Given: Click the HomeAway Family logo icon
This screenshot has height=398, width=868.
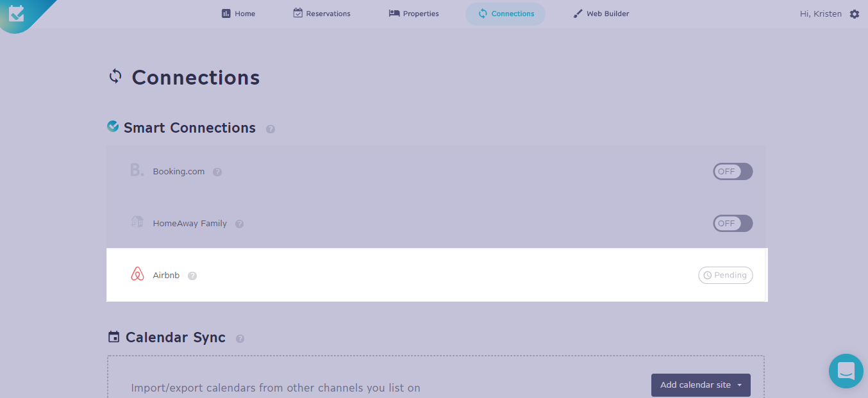Looking at the screenshot, I should coord(137,222).
